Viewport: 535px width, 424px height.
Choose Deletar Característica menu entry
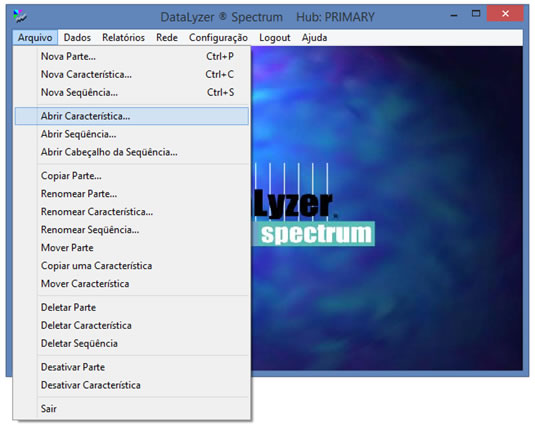point(132,325)
